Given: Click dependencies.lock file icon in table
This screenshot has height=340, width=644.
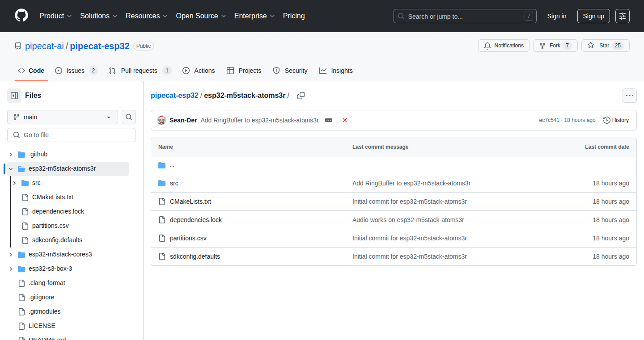Looking at the screenshot, I should 162,220.
